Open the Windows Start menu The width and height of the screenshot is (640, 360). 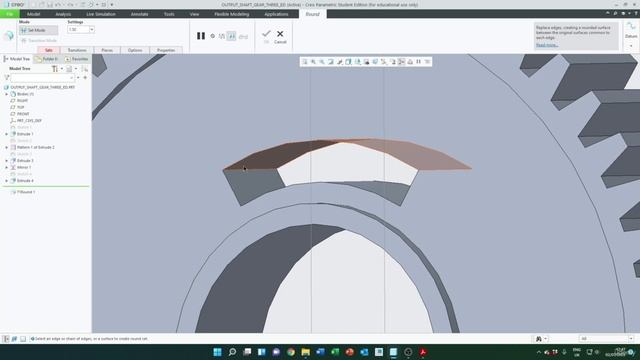pyautogui.click(x=218, y=352)
